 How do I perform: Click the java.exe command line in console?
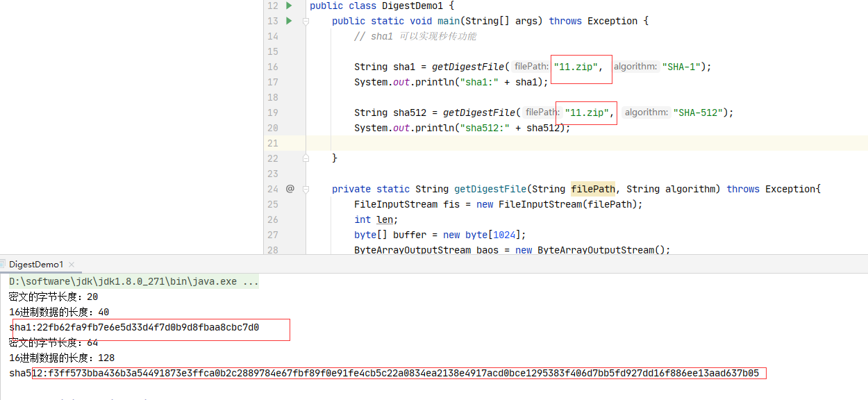click(x=134, y=282)
